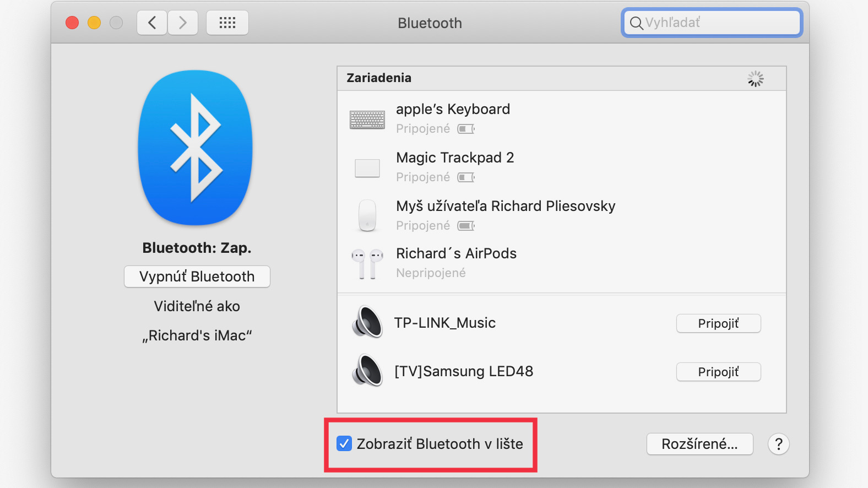Go back with the left chevron
This screenshot has width=868, height=488.
pos(152,23)
